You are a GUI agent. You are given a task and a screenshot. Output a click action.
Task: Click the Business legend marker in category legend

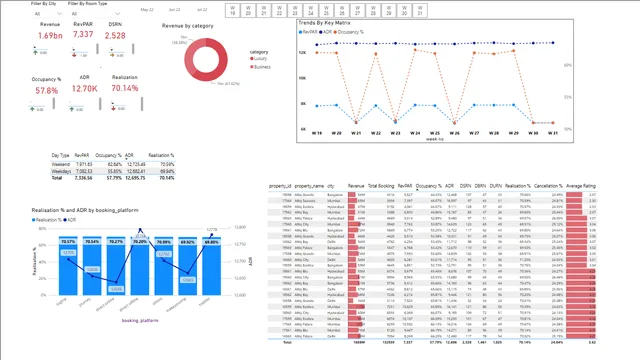(x=251, y=67)
